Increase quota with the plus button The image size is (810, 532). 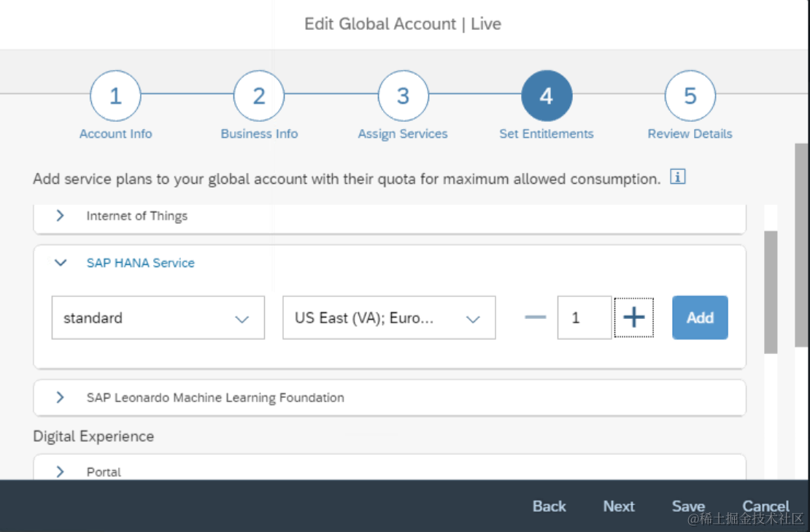(x=633, y=317)
